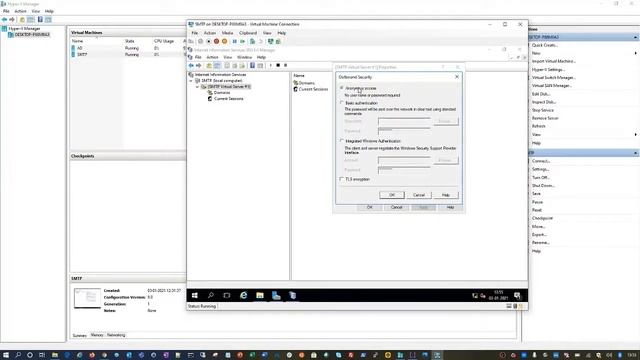This screenshot has width=640, height=360.
Task: Switch to Networking tab in SMTP details
Action: [x=116, y=335]
